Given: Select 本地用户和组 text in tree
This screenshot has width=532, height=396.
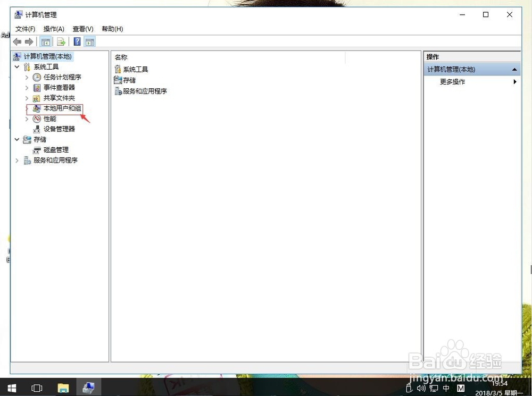Looking at the screenshot, I should tap(62, 108).
